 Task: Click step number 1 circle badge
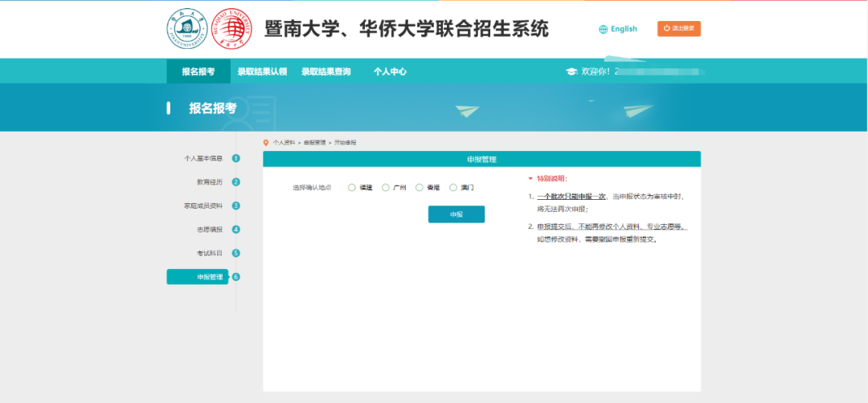coord(235,159)
